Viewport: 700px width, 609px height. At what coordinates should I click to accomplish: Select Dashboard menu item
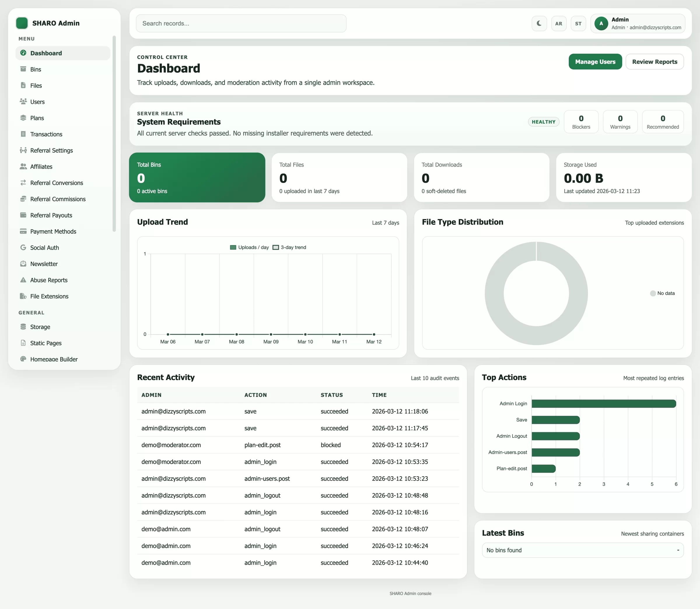[63, 53]
